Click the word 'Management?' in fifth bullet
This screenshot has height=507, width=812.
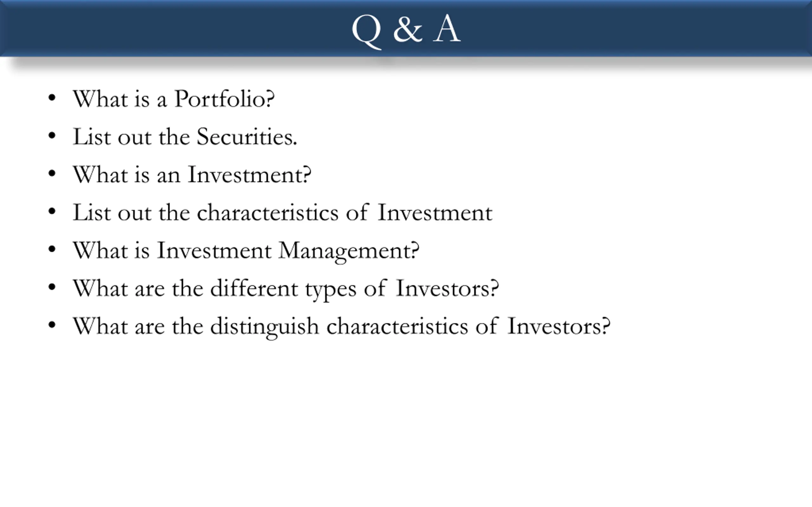[349, 252]
